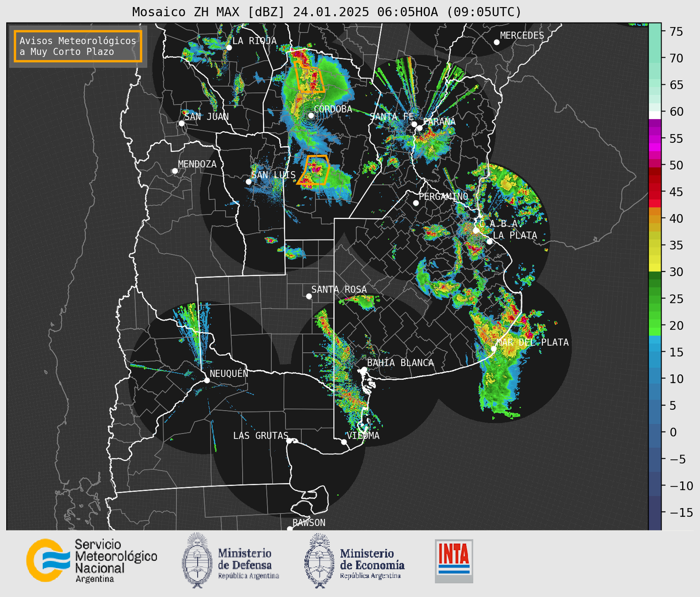This screenshot has height=597, width=700.
Task: Click the orange 40 dBZ band on colorbar
Action: tap(655, 218)
